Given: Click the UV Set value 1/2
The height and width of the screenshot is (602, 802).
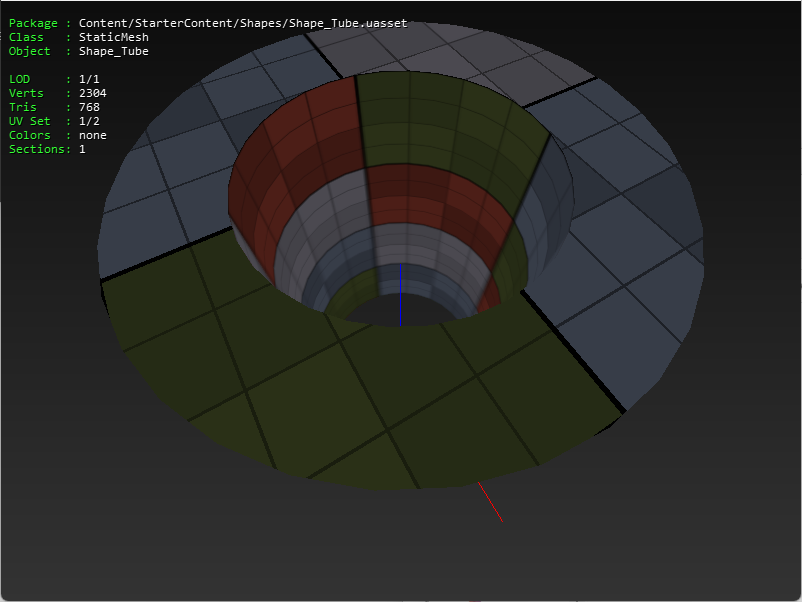Looking at the screenshot, I should pyautogui.click(x=89, y=121).
